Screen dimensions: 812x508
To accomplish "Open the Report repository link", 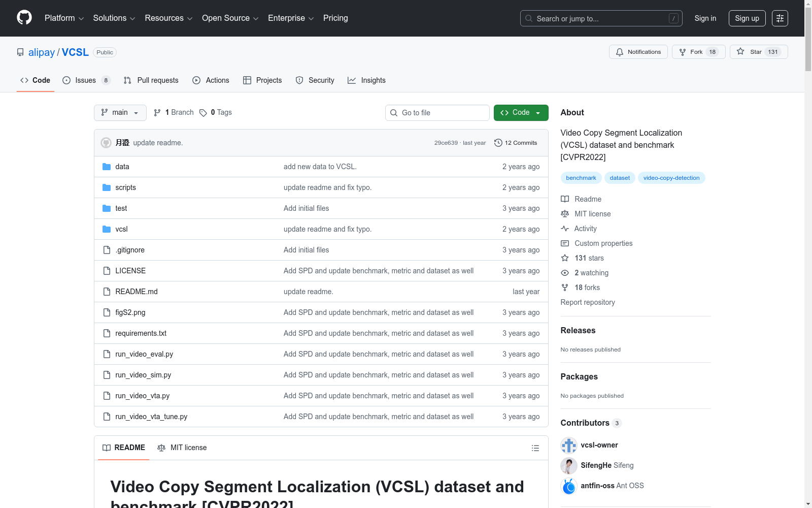I will (x=588, y=302).
